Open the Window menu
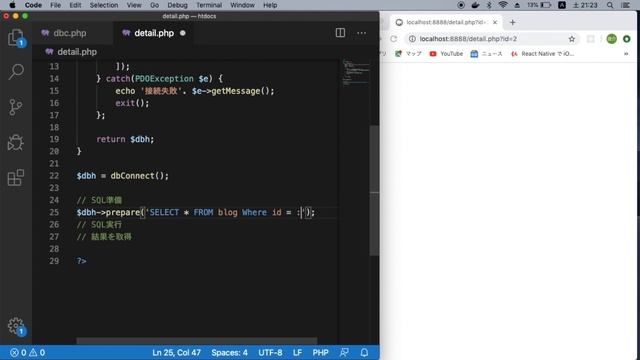640x360 pixels. pyautogui.click(x=242, y=5)
